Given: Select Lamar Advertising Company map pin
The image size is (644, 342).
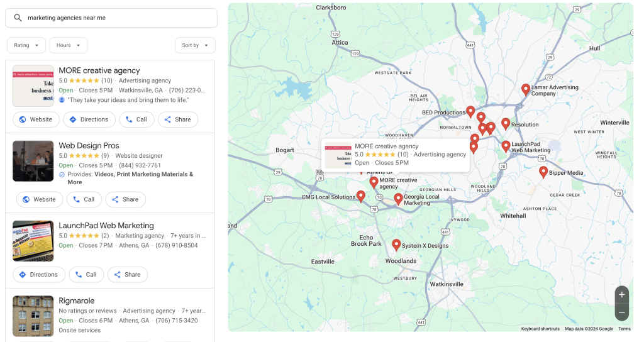Looking at the screenshot, I should 525,89.
